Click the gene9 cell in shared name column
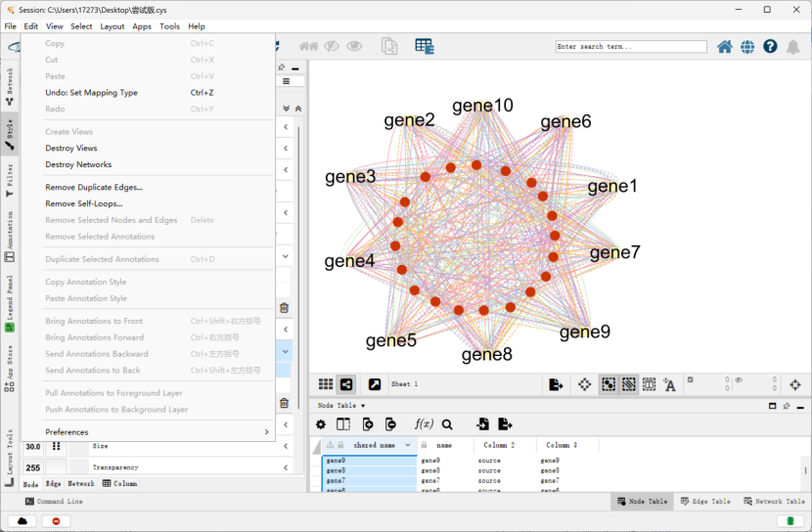 click(x=370, y=460)
